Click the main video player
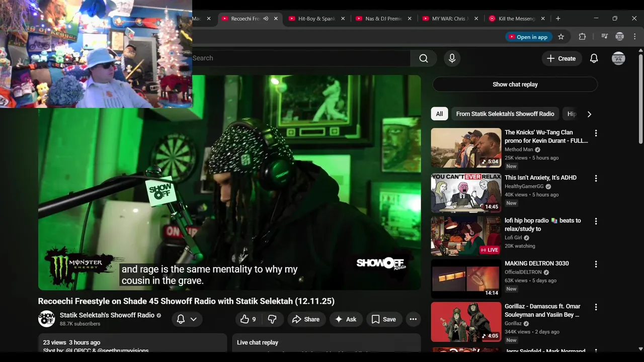Image resolution: width=644 pixels, height=362 pixels. click(229, 183)
